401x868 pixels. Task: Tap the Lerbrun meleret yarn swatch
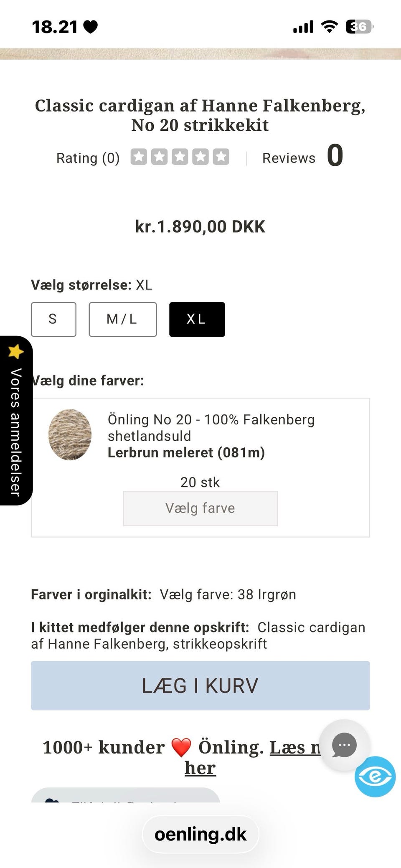coord(70,434)
